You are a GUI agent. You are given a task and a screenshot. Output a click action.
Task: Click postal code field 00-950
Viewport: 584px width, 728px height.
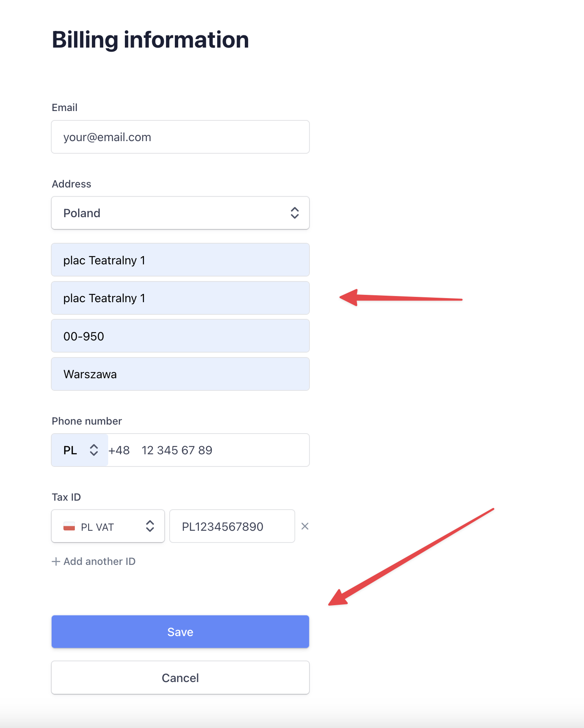[180, 336]
